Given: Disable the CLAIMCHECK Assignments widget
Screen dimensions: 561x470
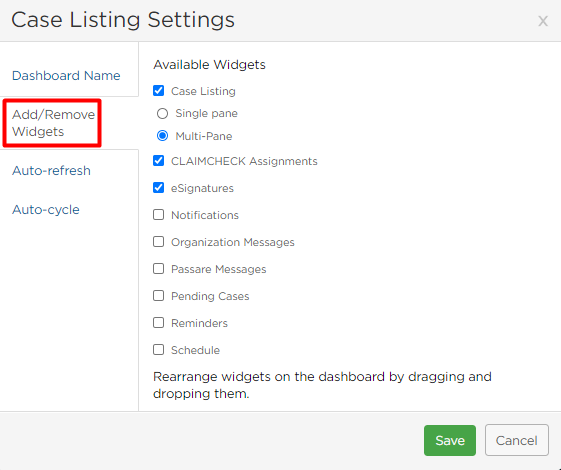Looking at the screenshot, I should [158, 161].
